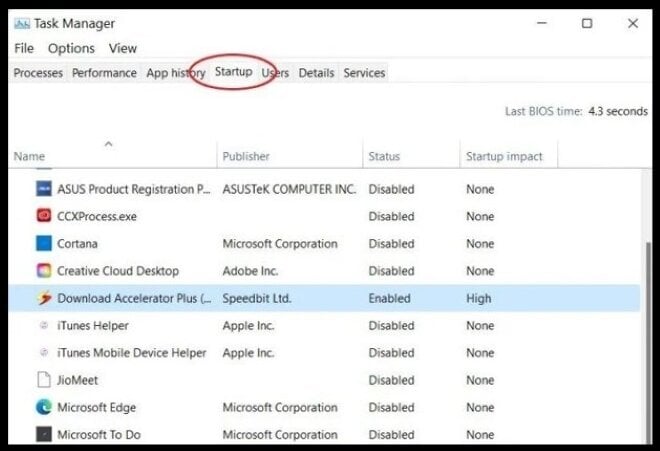Select the Cortana startup entry name
660x451 pixels.
point(77,243)
